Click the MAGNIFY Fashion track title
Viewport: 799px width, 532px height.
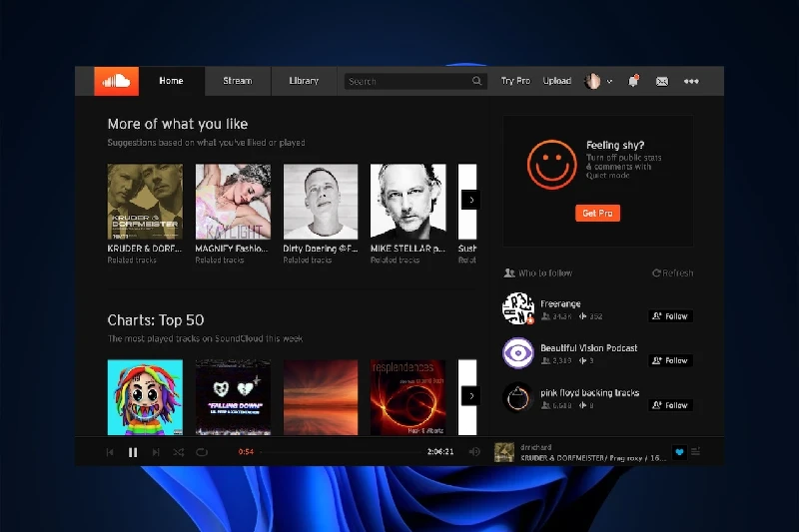tap(232, 249)
